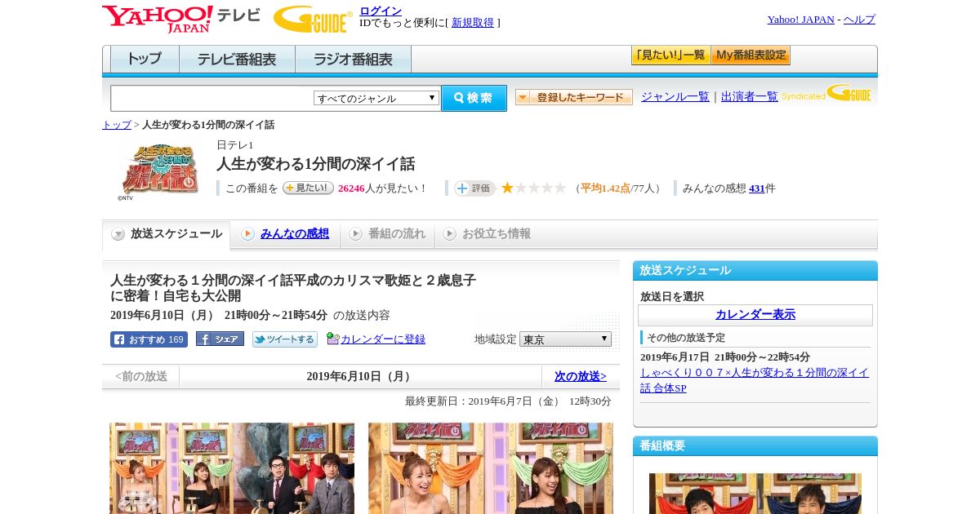The image size is (980, 514).
Task: Click the ジャンル一覧 link
Action: (x=675, y=96)
